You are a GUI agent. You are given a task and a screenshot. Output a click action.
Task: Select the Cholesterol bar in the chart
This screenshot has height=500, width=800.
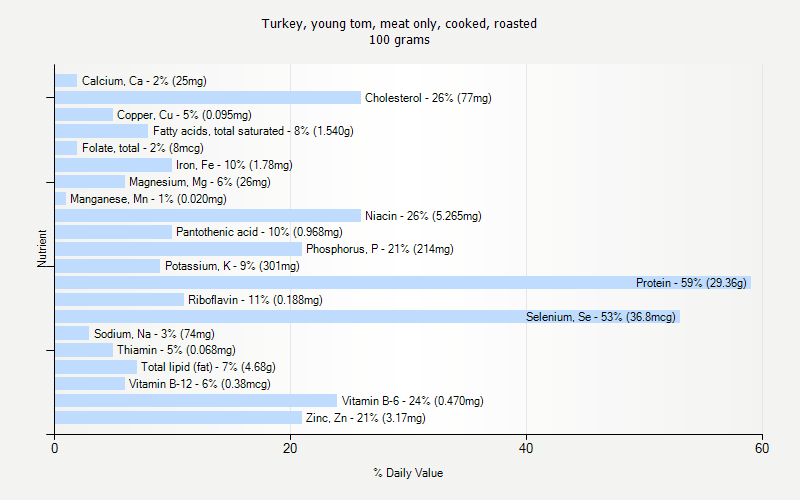[x=207, y=98]
